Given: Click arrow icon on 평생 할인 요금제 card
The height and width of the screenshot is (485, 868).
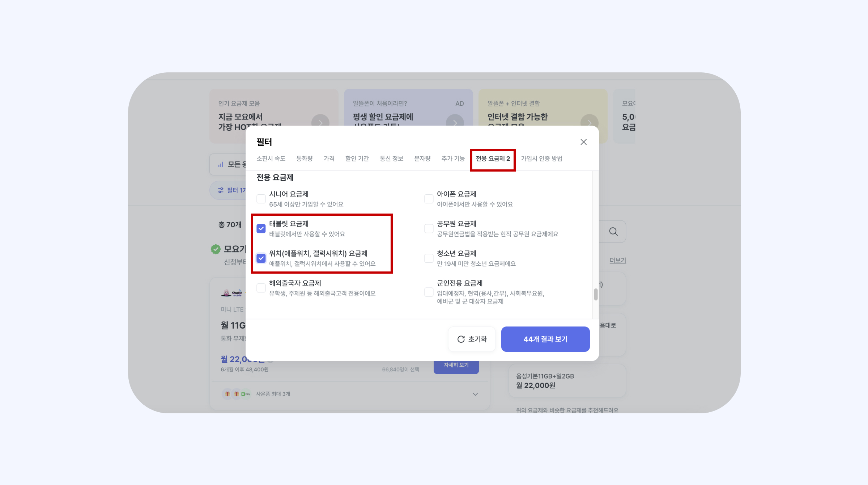Looking at the screenshot, I should (x=455, y=122).
